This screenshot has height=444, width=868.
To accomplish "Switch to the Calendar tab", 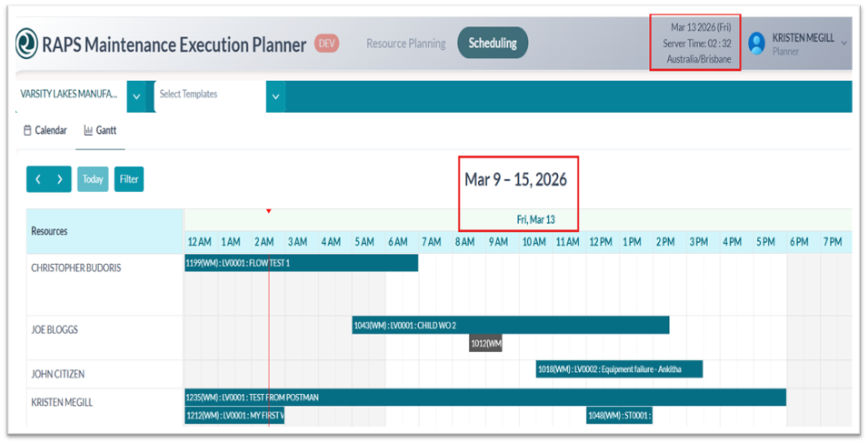I will pyautogui.click(x=45, y=131).
